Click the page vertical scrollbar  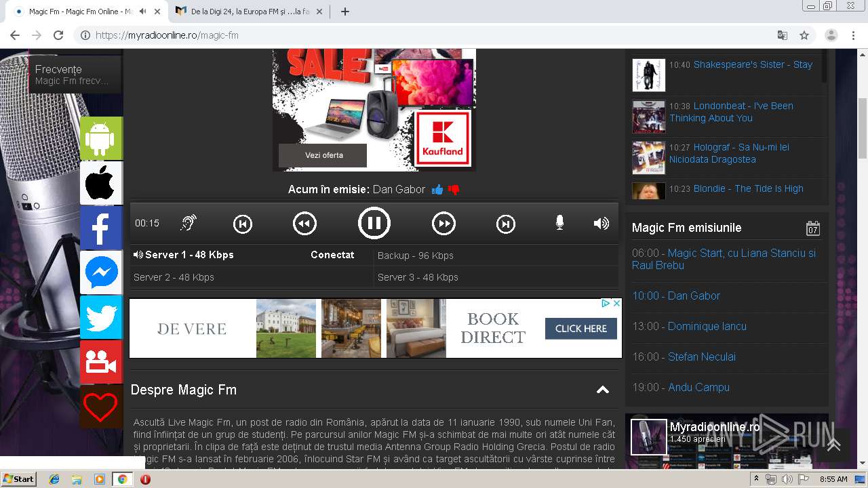863,129
